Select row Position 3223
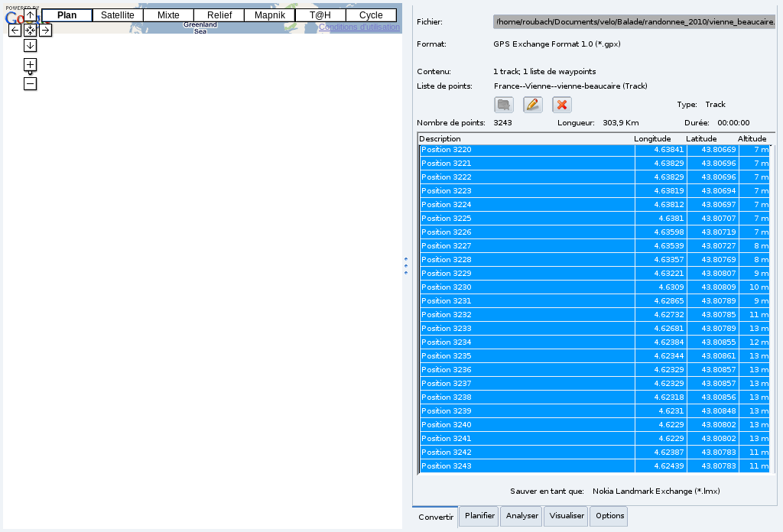783x532 pixels. point(594,190)
